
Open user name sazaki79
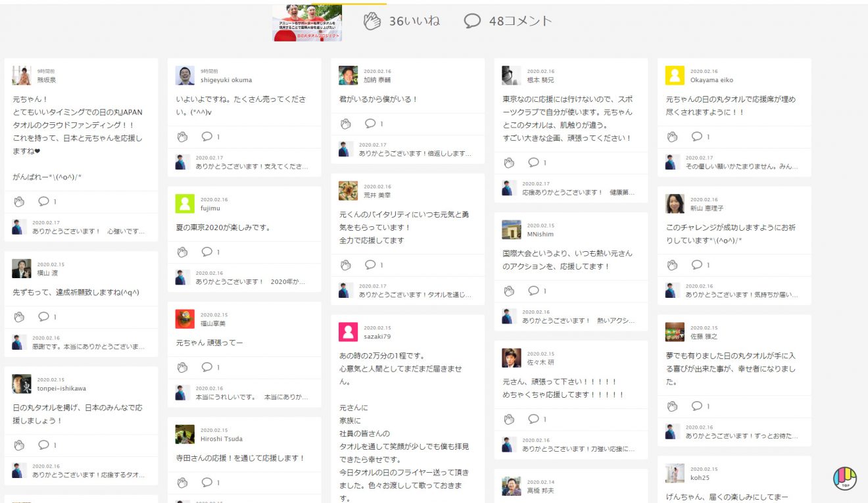coord(377,337)
